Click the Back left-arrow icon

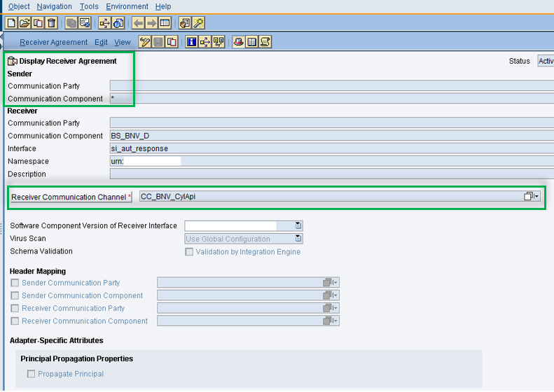pos(138,23)
